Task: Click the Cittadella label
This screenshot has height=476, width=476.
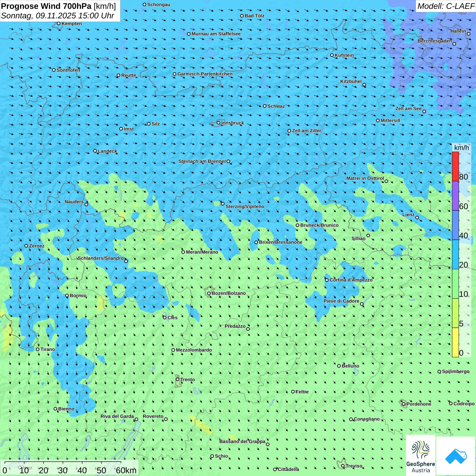Action: [288, 469]
